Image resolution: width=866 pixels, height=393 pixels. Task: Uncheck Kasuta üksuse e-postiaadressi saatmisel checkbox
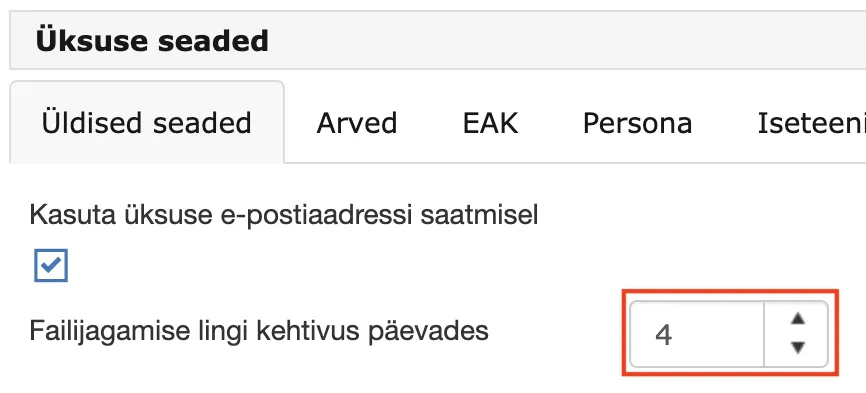click(x=51, y=265)
